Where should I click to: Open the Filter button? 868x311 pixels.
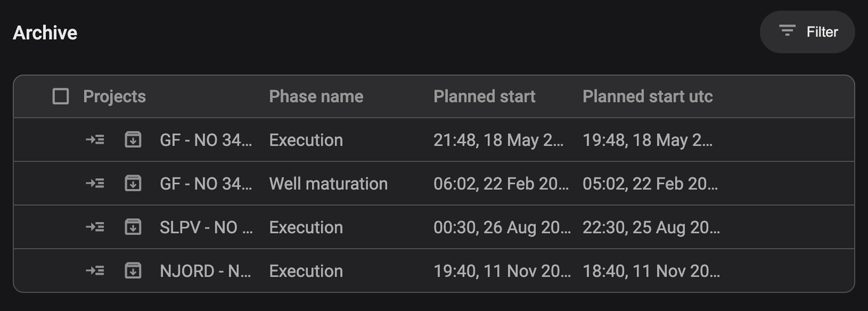[x=807, y=32]
